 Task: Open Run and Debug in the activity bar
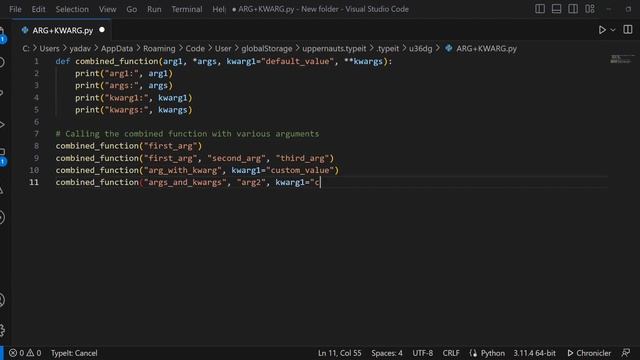2,124
